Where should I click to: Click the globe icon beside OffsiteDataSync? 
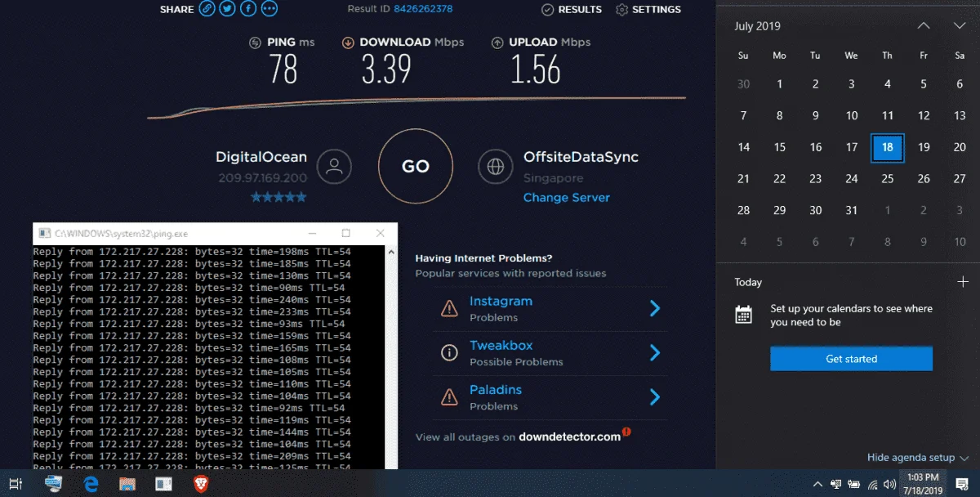[x=495, y=166]
